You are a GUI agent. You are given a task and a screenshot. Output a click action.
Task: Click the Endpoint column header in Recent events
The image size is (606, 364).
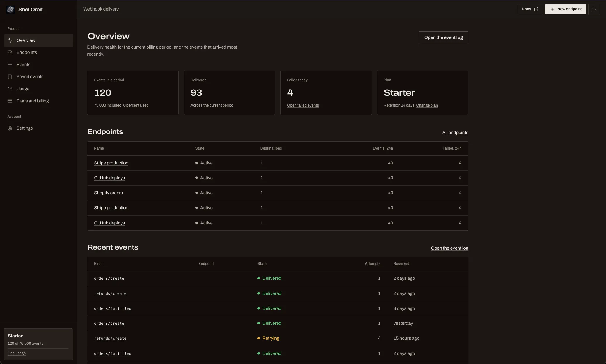click(x=206, y=264)
